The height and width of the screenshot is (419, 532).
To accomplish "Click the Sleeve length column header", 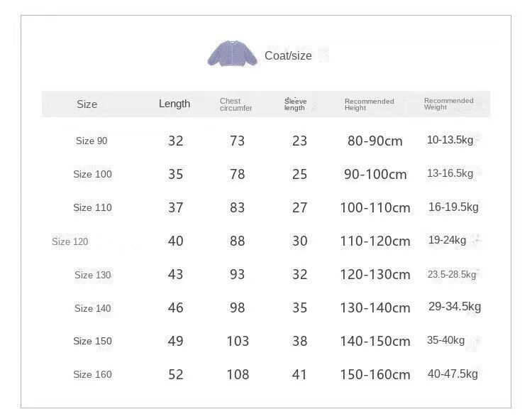I will (295, 104).
